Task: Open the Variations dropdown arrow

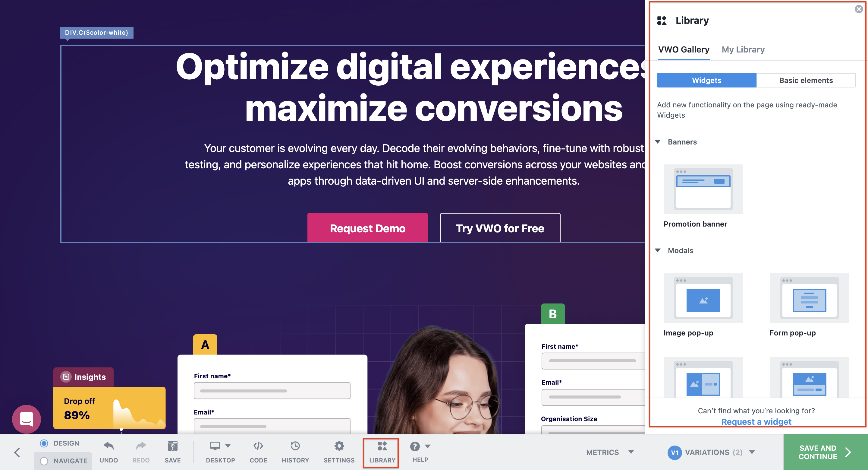Action: tap(752, 452)
